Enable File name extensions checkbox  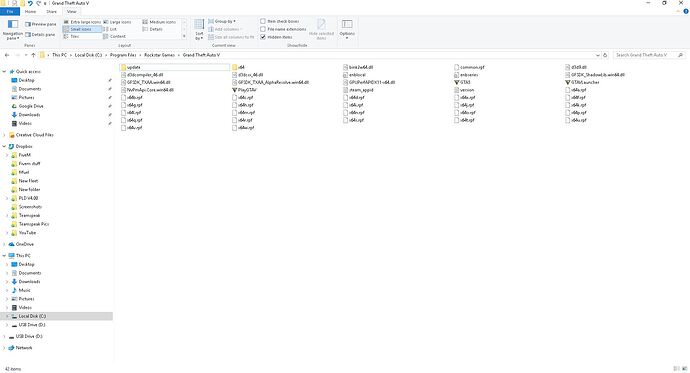coord(263,29)
